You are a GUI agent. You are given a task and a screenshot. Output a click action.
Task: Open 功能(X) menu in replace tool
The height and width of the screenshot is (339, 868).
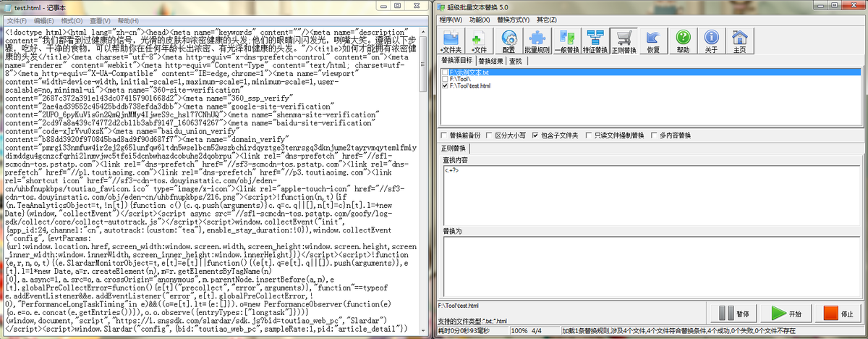(479, 20)
